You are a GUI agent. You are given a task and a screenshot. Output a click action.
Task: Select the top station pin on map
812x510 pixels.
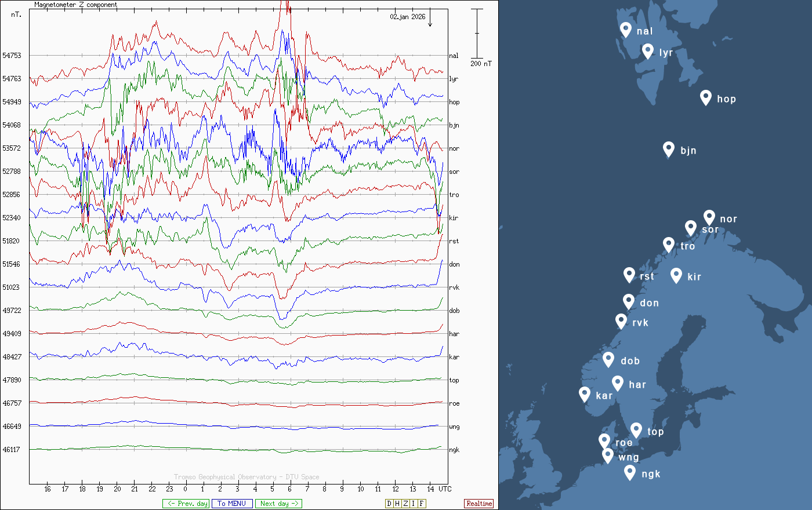[636, 430]
